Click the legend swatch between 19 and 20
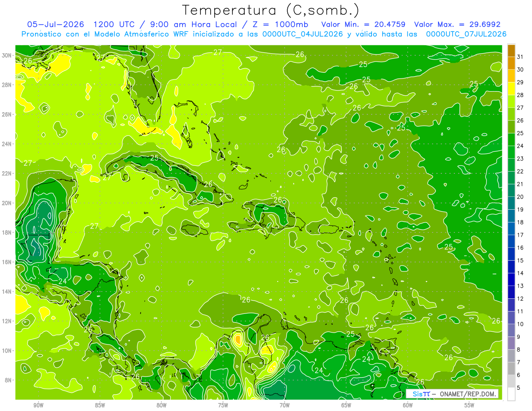Image resolution: width=532 pixels, height=411 pixels. tap(511, 203)
